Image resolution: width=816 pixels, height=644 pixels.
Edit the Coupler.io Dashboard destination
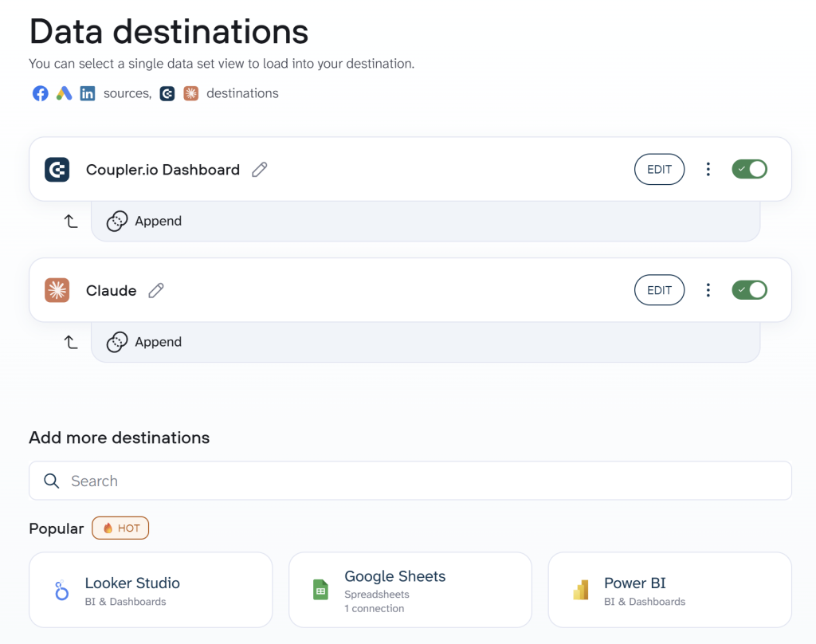[x=659, y=169]
